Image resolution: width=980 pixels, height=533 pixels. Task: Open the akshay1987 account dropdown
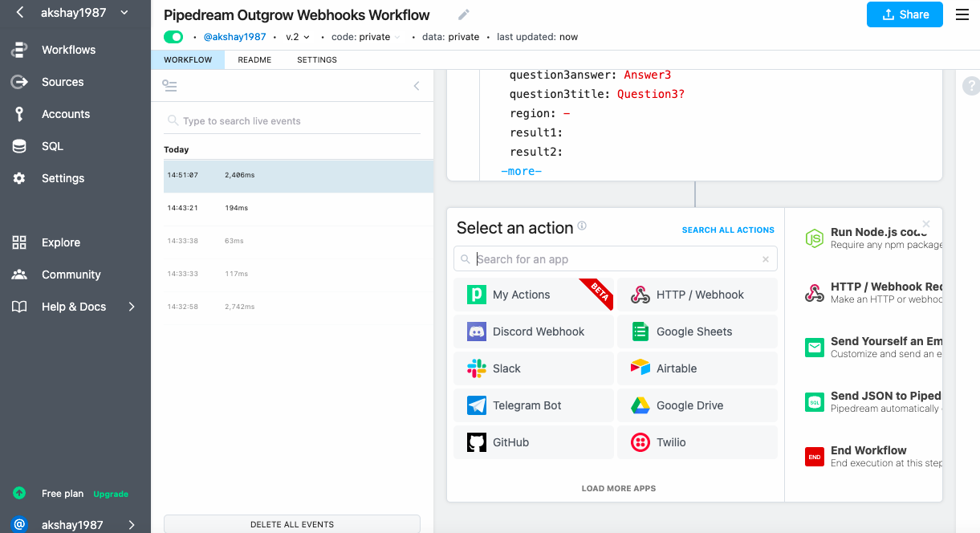(x=124, y=13)
